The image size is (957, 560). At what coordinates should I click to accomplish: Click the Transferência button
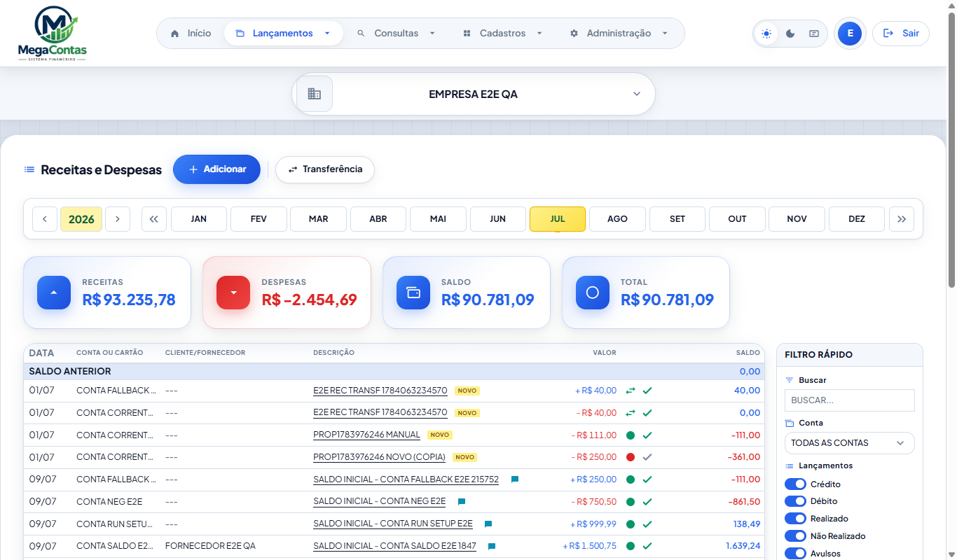pos(325,169)
